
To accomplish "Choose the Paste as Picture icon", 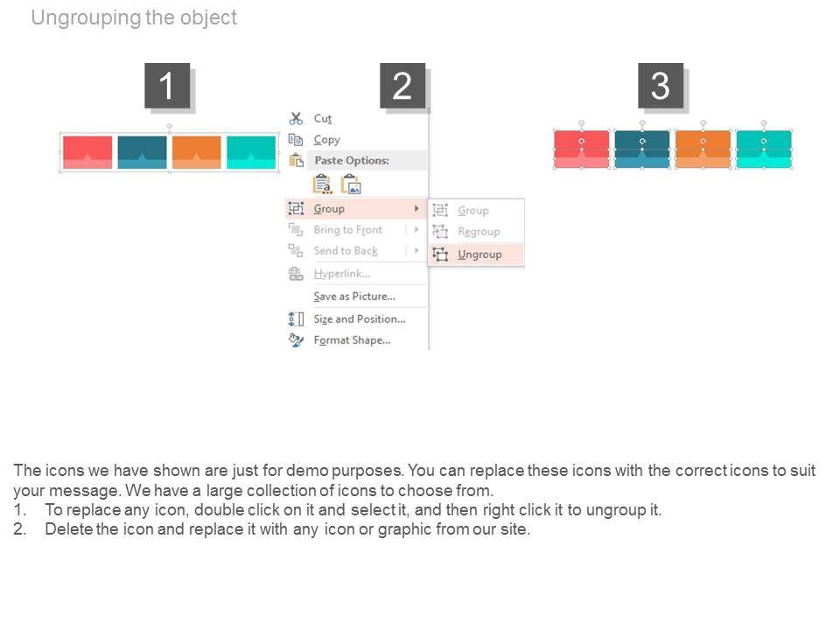I will pyautogui.click(x=351, y=184).
